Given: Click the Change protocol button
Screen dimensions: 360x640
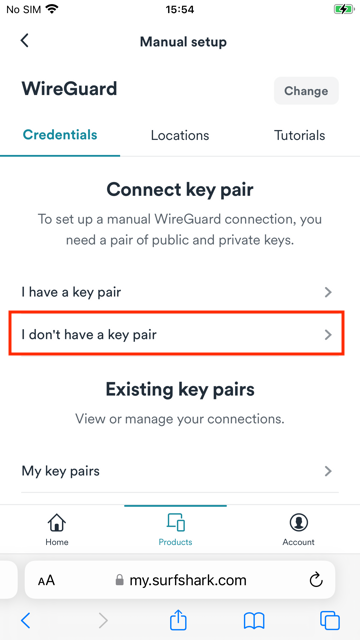Looking at the screenshot, I should (306, 91).
